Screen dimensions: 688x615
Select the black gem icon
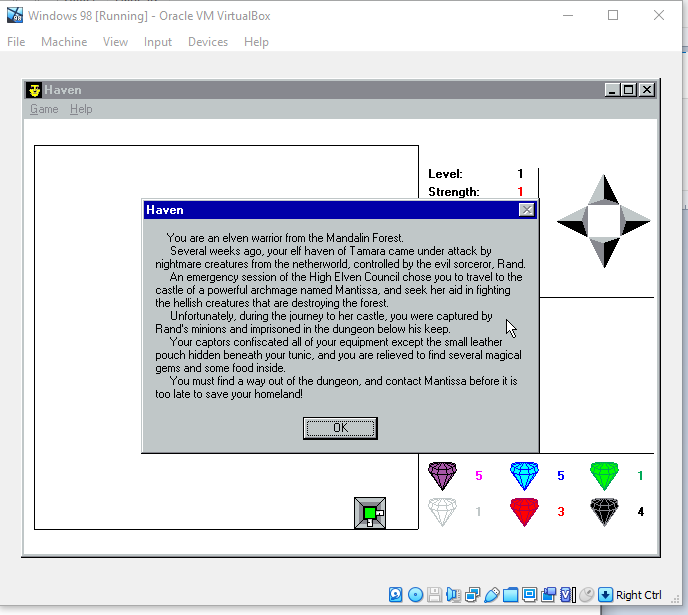tap(605, 512)
